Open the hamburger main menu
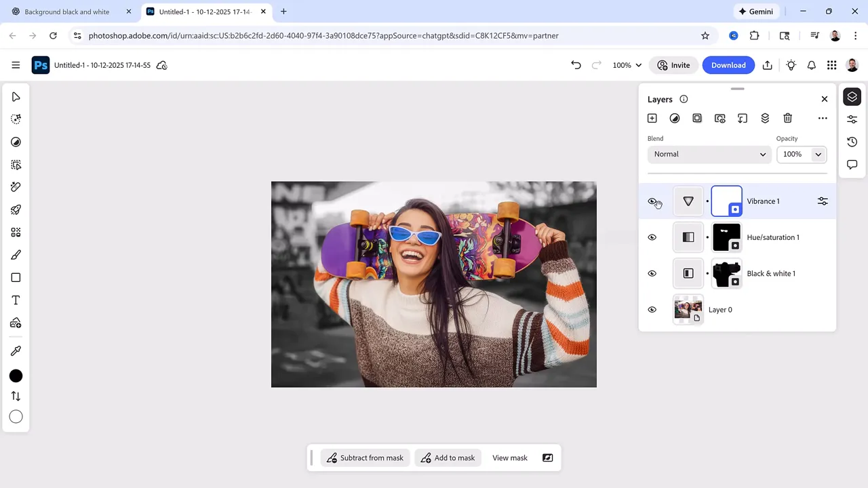Image resolution: width=868 pixels, height=488 pixels. pyautogui.click(x=16, y=65)
